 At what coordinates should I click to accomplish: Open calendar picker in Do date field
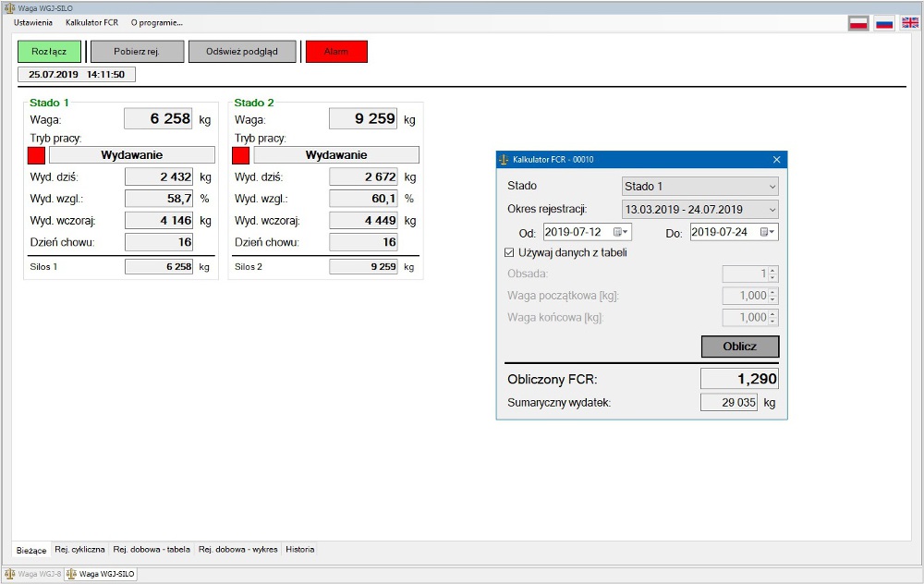click(768, 232)
